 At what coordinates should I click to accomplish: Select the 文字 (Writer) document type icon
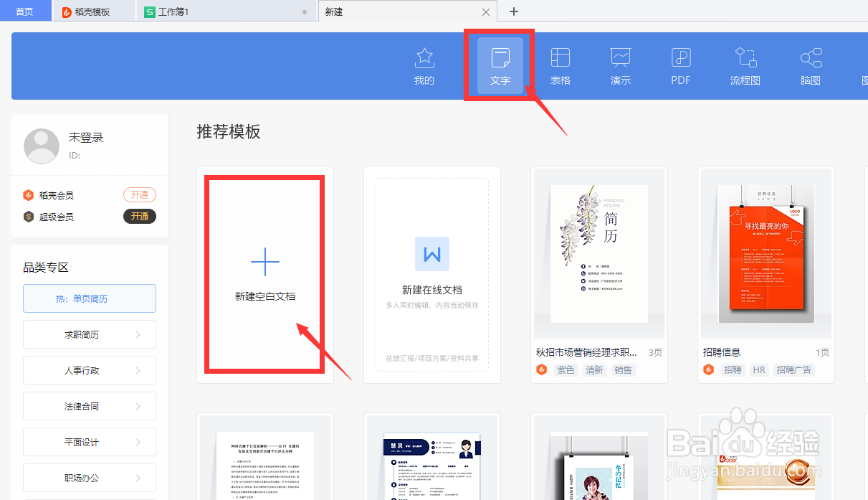[499, 65]
